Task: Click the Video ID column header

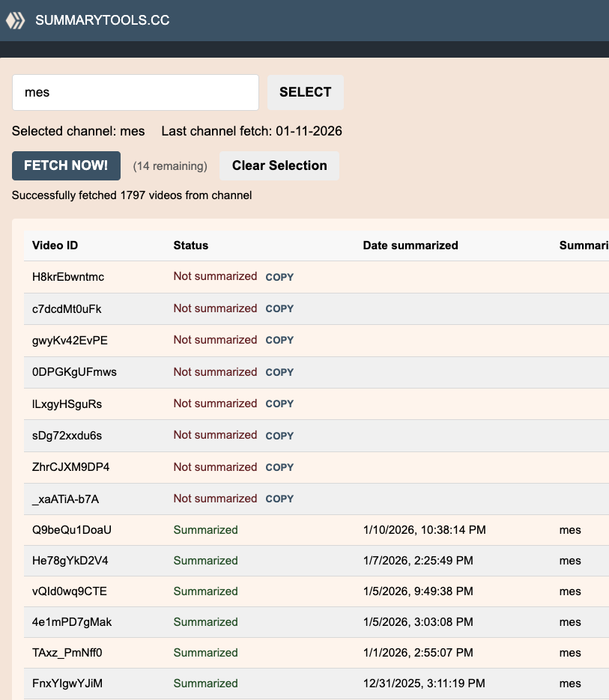Action: click(x=55, y=246)
